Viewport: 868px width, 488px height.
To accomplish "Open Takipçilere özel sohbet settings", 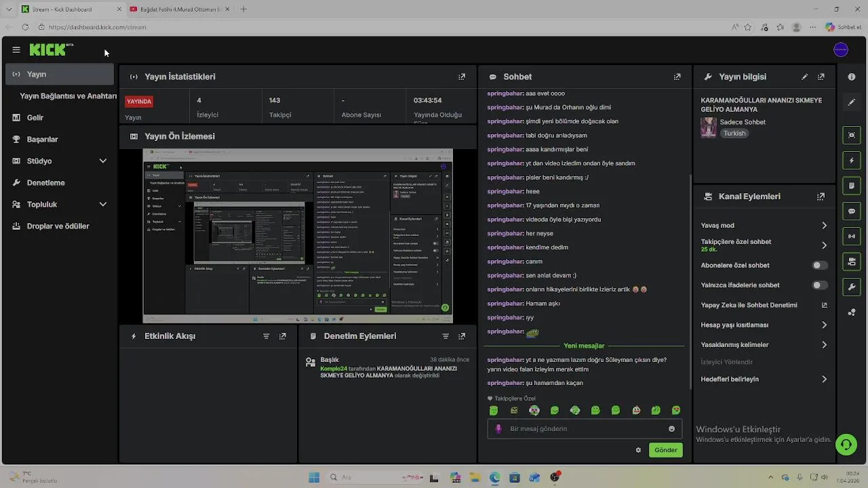I will [x=764, y=245].
